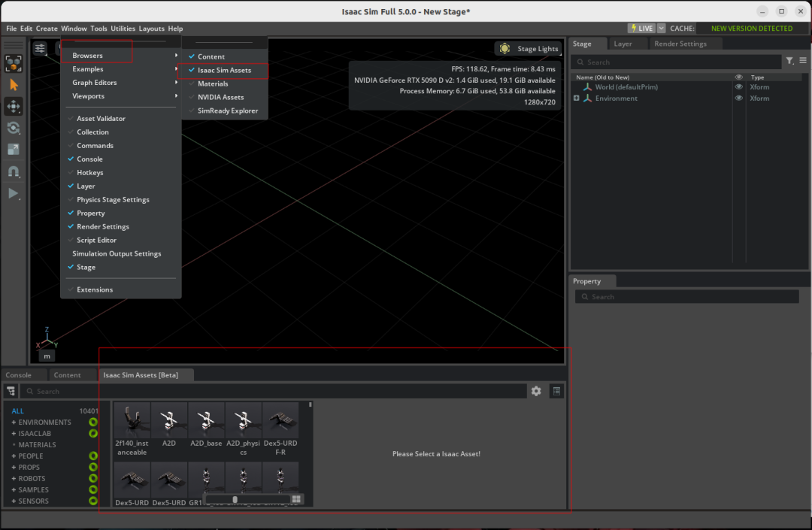
Task: Select the selection mode cubes icon
Action: [x=14, y=64]
